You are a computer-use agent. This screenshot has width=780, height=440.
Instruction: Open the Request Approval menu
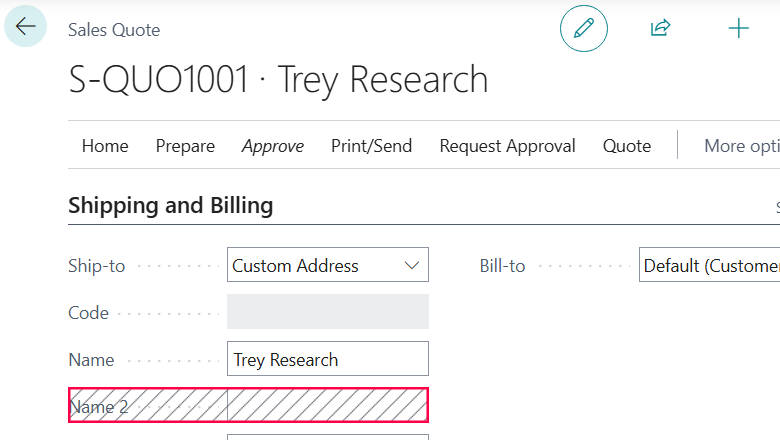[x=507, y=146]
